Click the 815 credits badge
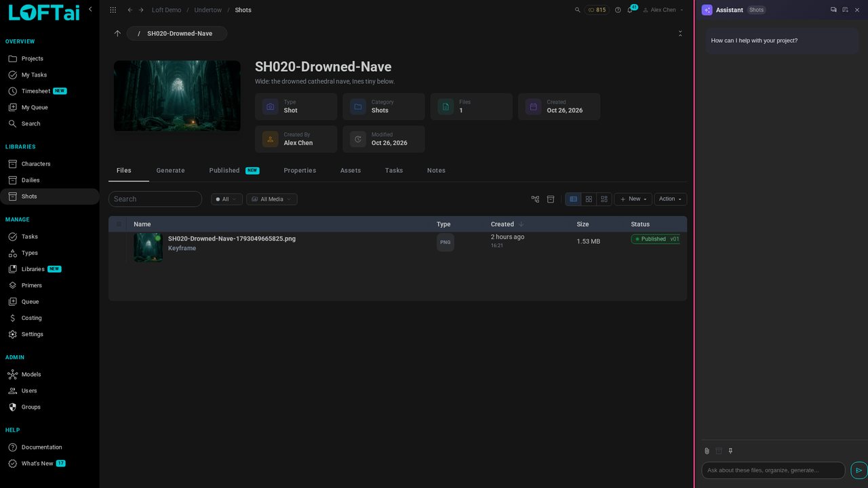This screenshot has width=868, height=488. pyautogui.click(x=597, y=10)
